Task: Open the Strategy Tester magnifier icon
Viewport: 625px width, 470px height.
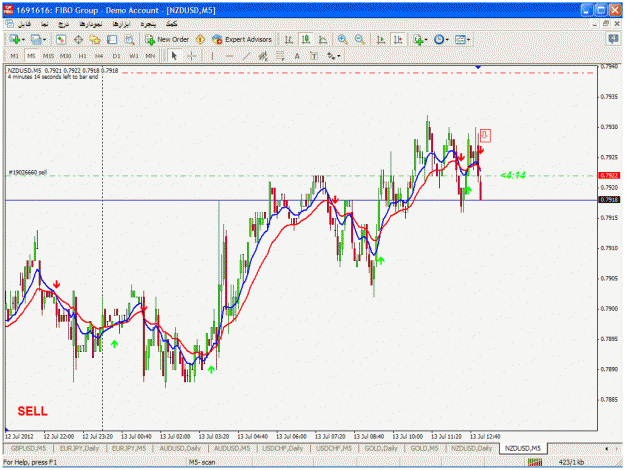Action: pos(130,39)
